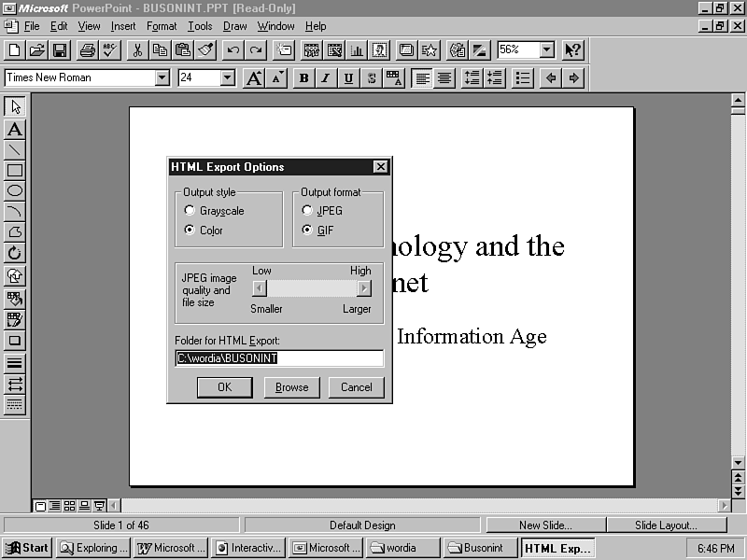
Task: Click the Folder for HTML Export field
Action: pos(279,358)
